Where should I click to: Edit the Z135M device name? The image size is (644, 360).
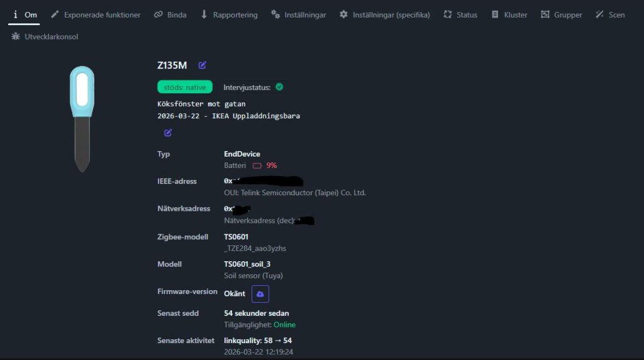202,65
